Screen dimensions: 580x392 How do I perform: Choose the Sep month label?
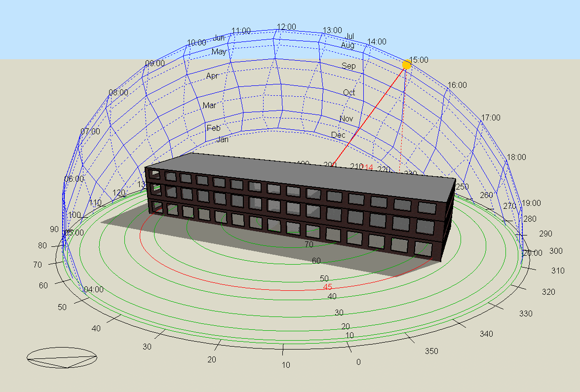348,66
